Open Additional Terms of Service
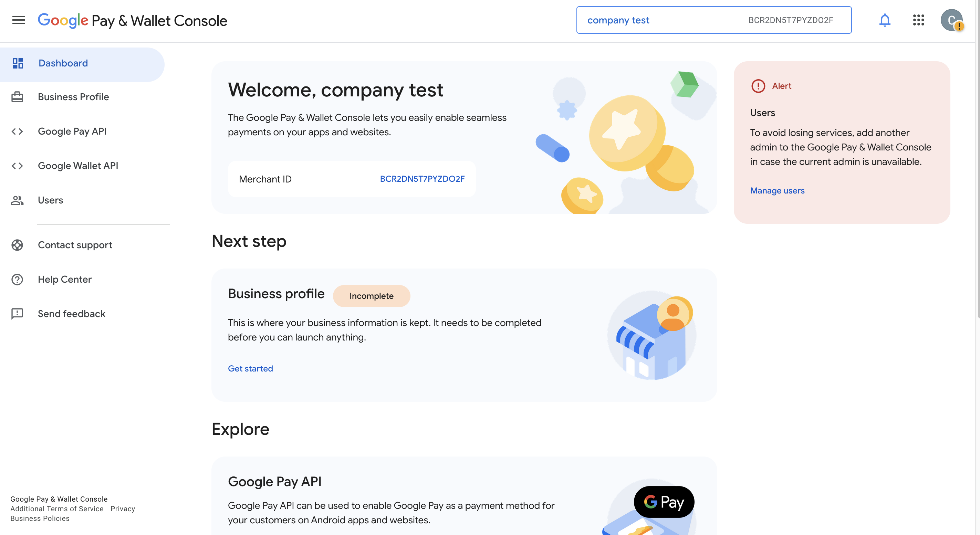The width and height of the screenshot is (980, 535). click(x=57, y=509)
